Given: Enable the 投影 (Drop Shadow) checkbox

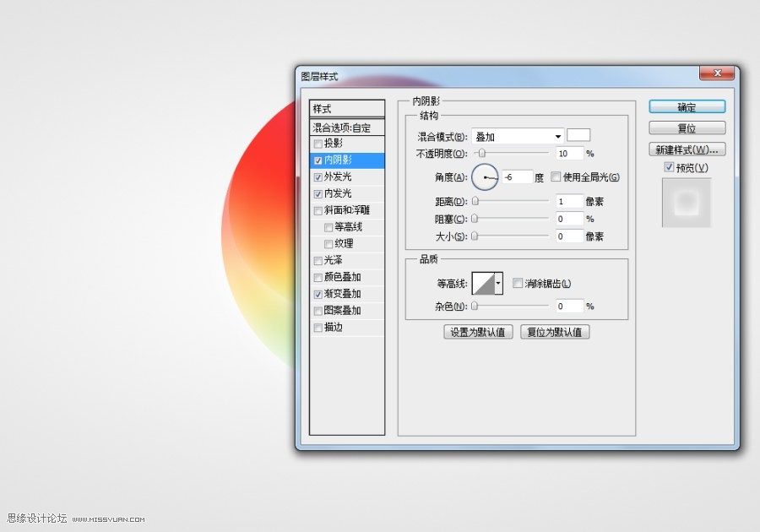Looking at the screenshot, I should pos(318,144).
